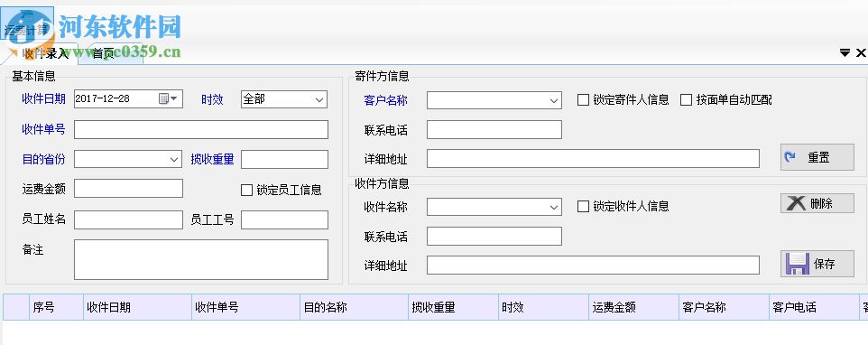Sort by 时效 column header

click(x=543, y=307)
